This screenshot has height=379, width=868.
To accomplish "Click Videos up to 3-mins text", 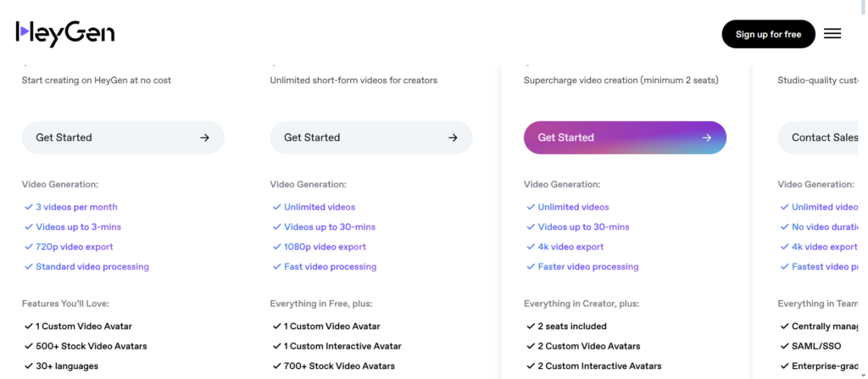I will point(78,226).
